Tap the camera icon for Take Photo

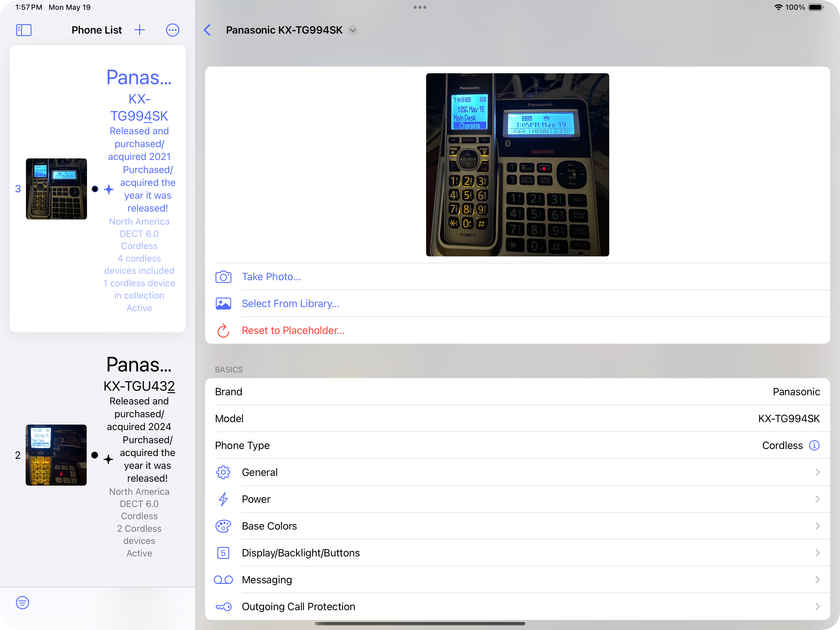(223, 277)
